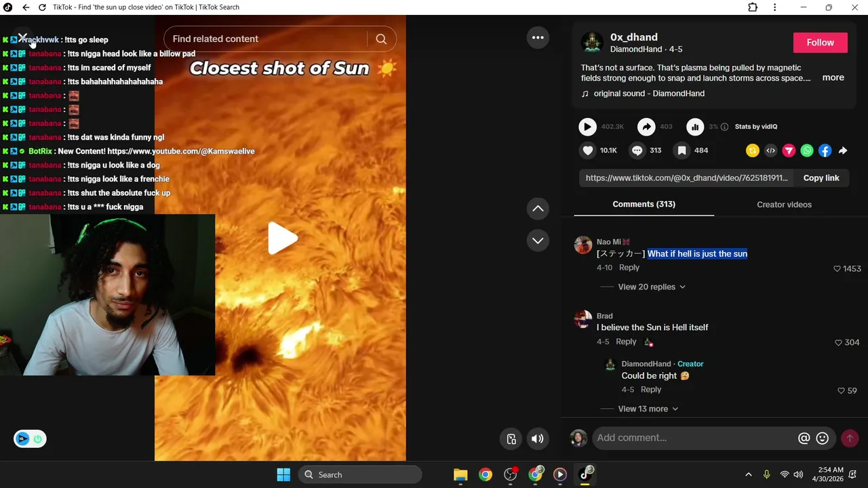The height and width of the screenshot is (488, 868).
Task: Select the Comments (313) tab
Action: click(644, 205)
